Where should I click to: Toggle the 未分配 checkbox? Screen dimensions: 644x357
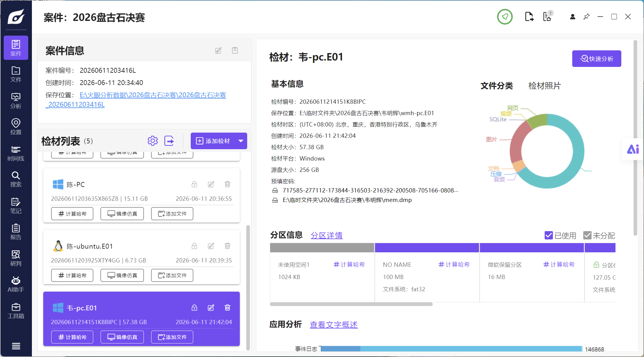click(587, 235)
